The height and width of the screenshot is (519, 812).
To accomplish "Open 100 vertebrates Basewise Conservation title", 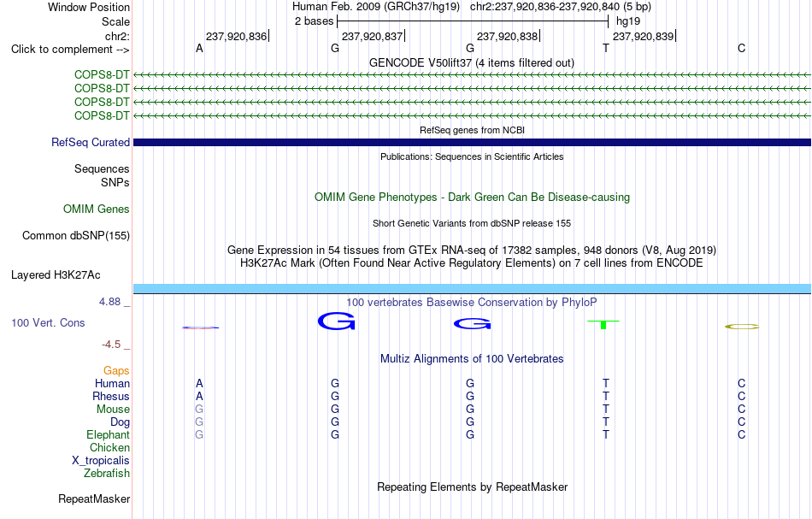I will click(472, 302).
